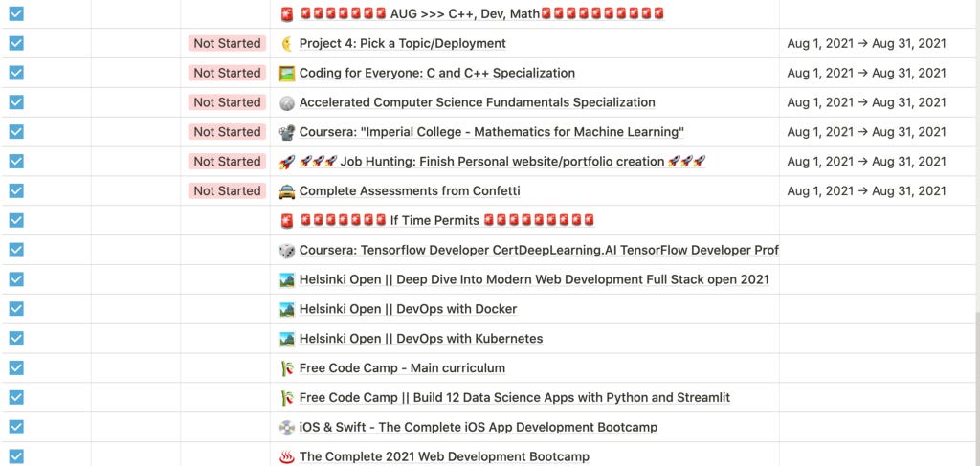This screenshot has height=466, width=980.
Task: Click the gray ball icon beside Accelerated Computer Science
Action: click(x=286, y=102)
